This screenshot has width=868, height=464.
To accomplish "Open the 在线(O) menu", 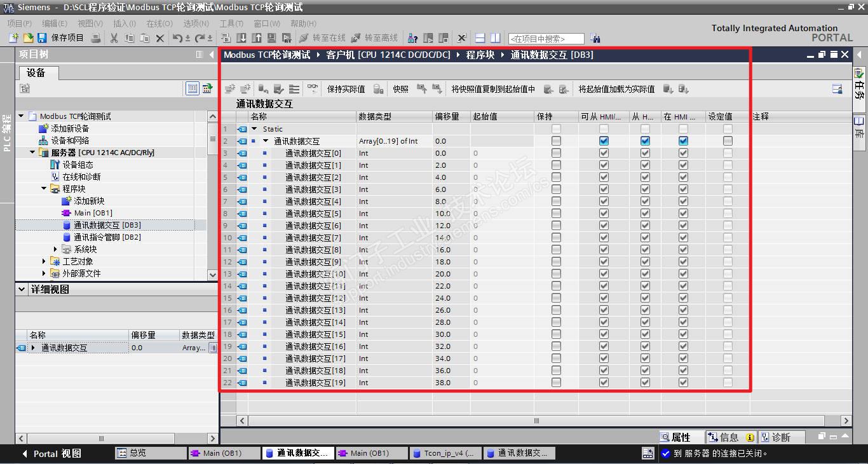I will click(x=159, y=24).
